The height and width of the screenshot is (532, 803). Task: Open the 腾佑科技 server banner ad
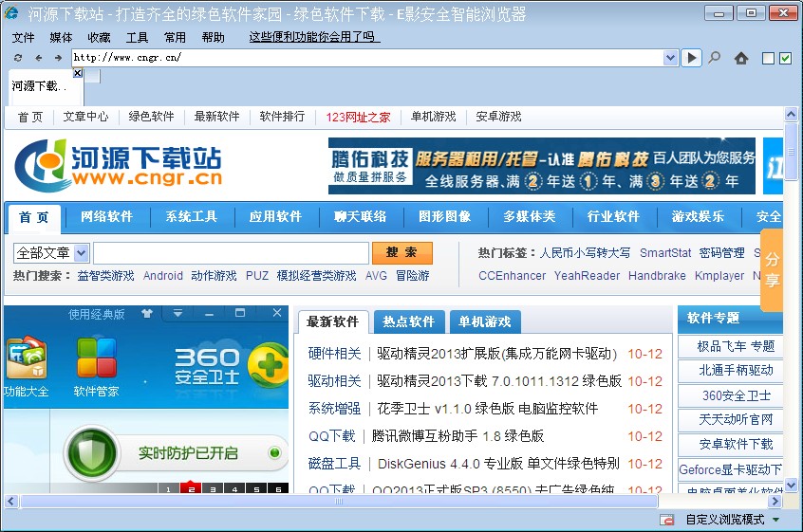click(542, 166)
